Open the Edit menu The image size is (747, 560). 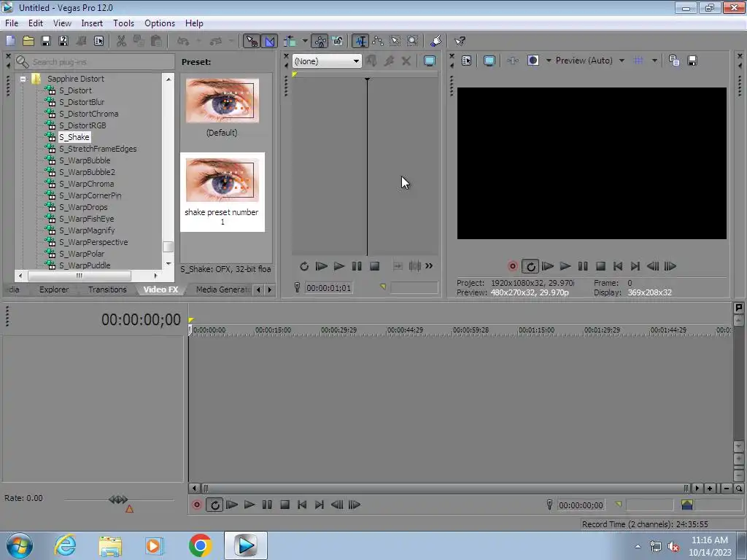[x=35, y=23]
